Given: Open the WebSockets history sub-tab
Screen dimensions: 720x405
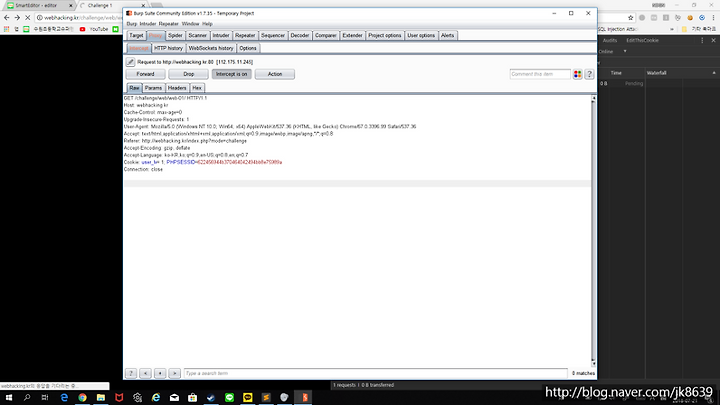Looking at the screenshot, I should pos(211,48).
